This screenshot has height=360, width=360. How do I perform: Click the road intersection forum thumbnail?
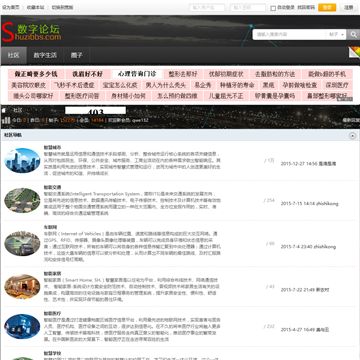coord(22,200)
